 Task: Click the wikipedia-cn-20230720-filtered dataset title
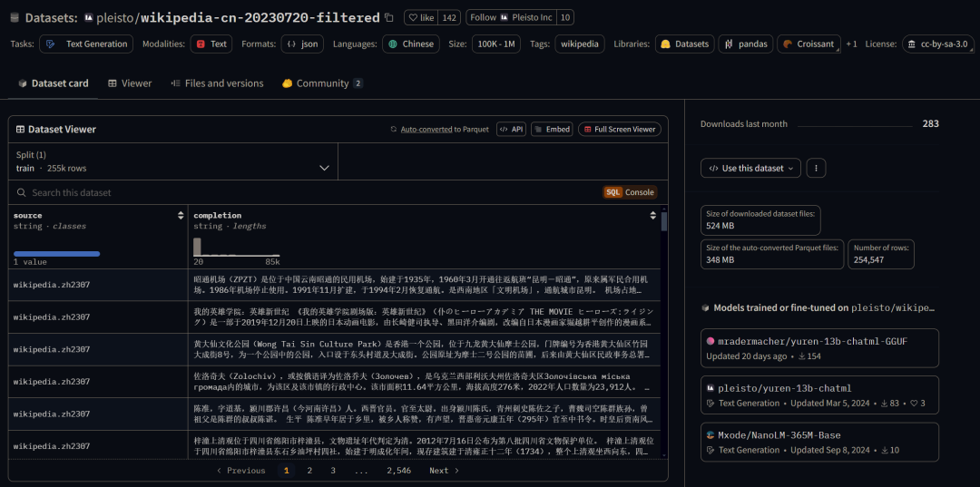(x=260, y=17)
